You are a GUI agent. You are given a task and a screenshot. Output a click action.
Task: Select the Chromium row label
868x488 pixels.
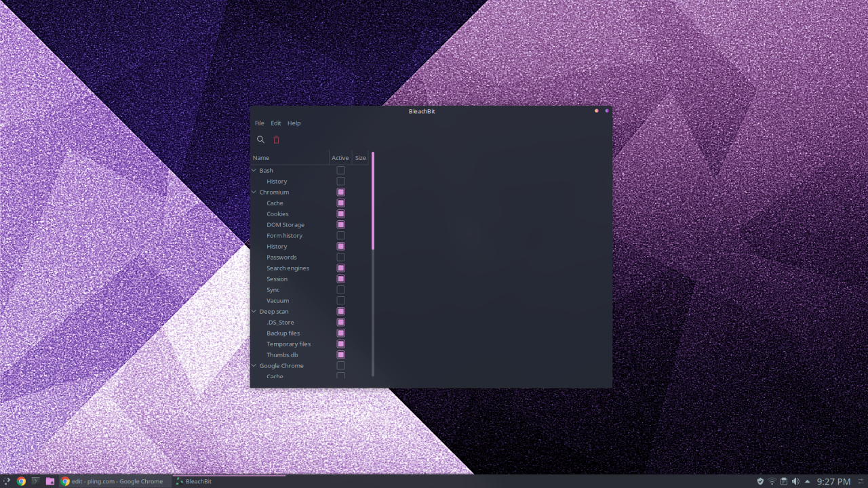(274, 192)
